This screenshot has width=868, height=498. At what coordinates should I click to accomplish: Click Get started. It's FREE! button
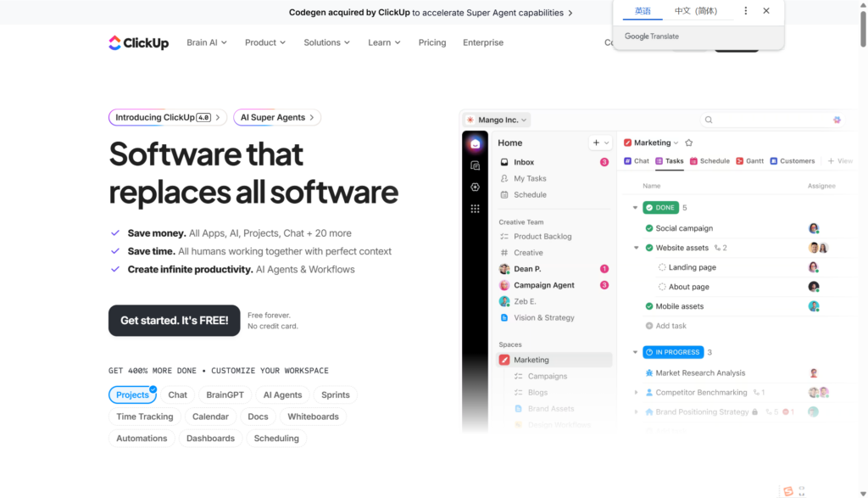coord(175,320)
